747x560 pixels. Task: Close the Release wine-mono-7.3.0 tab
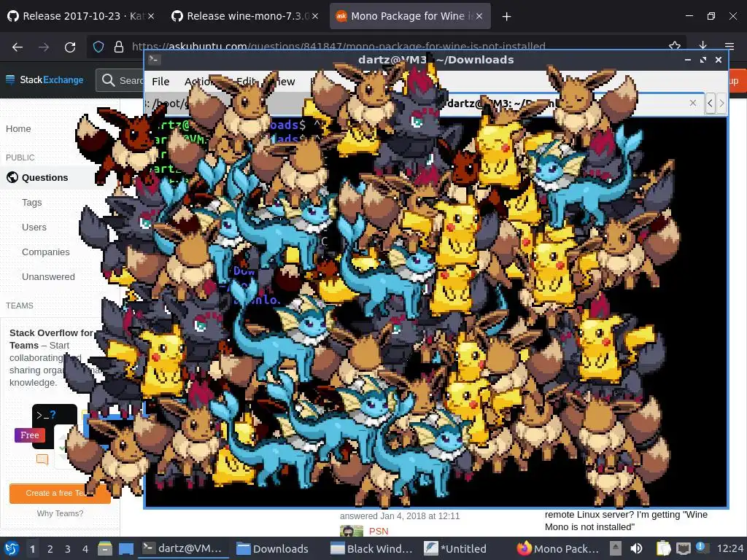tap(315, 16)
